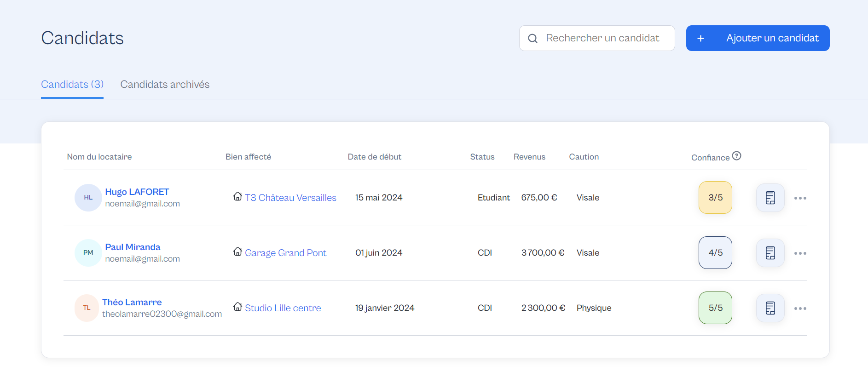Click the HL avatar circle
Viewport: 868px width, 383px height.
pyautogui.click(x=88, y=198)
